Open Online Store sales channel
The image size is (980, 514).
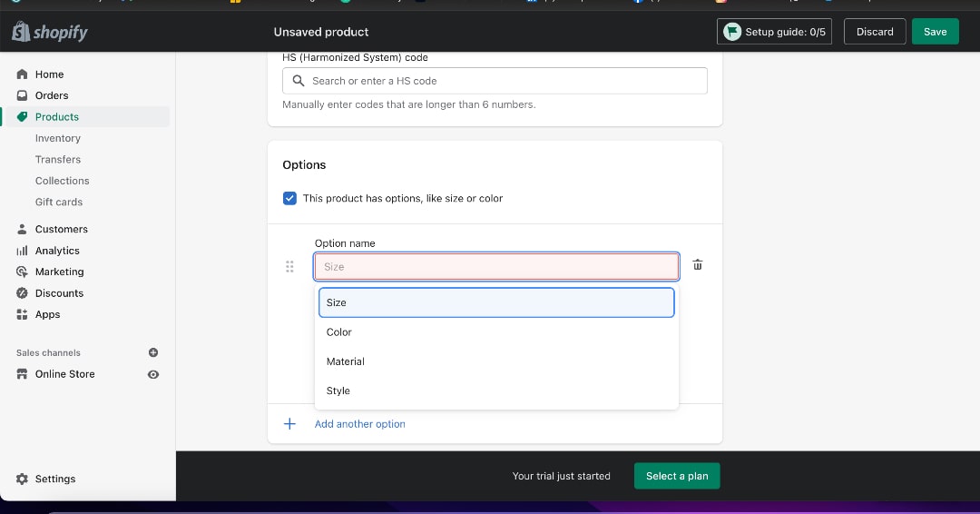tap(65, 374)
